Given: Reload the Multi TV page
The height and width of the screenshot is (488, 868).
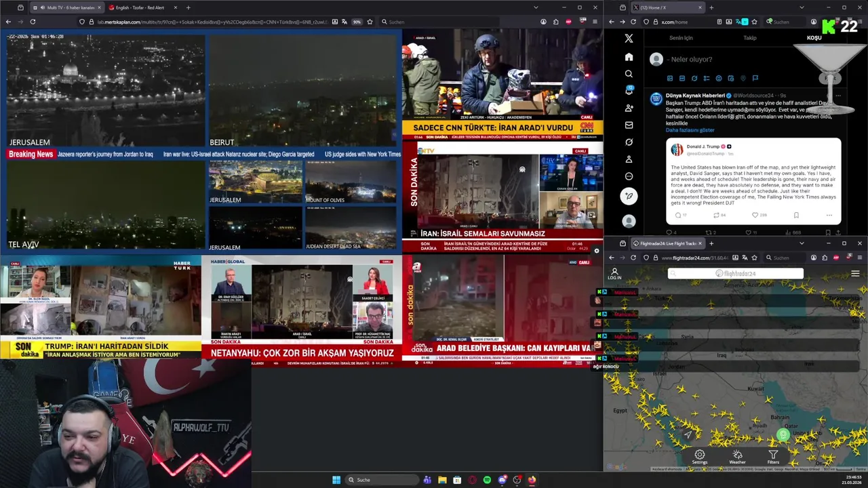Looking at the screenshot, I should [x=33, y=22].
